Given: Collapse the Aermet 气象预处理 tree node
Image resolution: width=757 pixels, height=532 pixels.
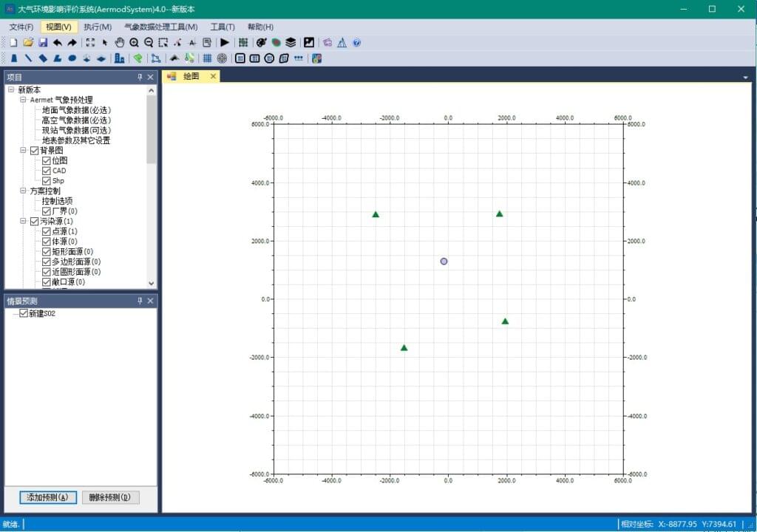Looking at the screenshot, I should (23, 100).
